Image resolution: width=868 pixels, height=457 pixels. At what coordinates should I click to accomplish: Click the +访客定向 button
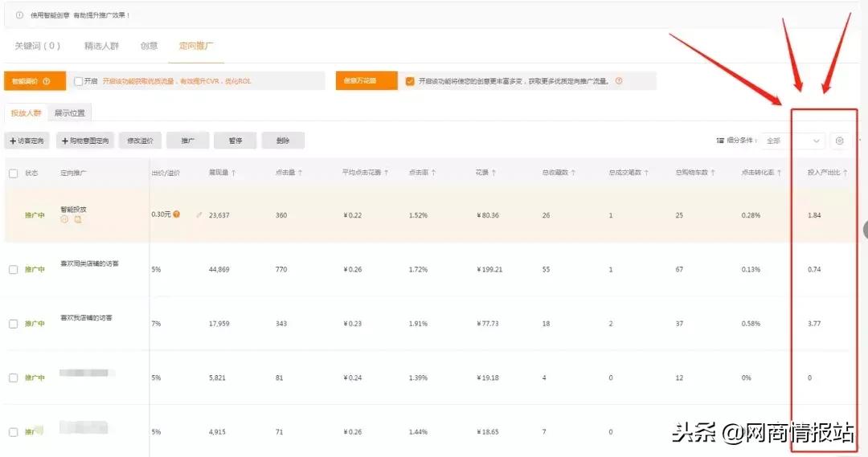(27, 141)
